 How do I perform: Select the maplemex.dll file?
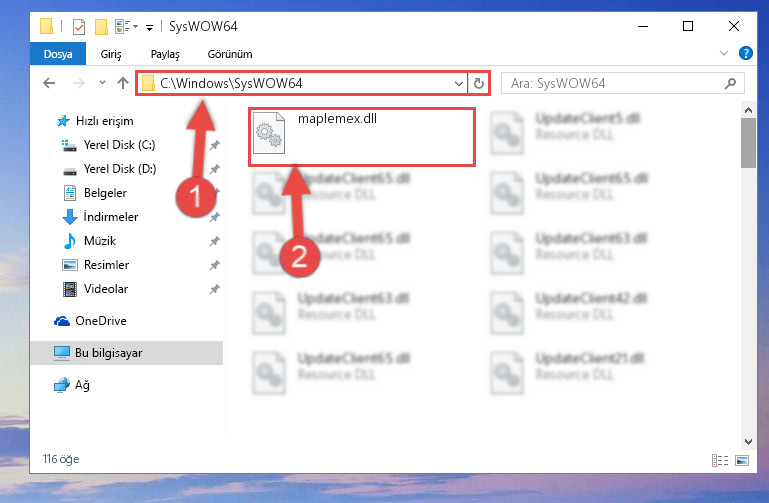[362, 137]
